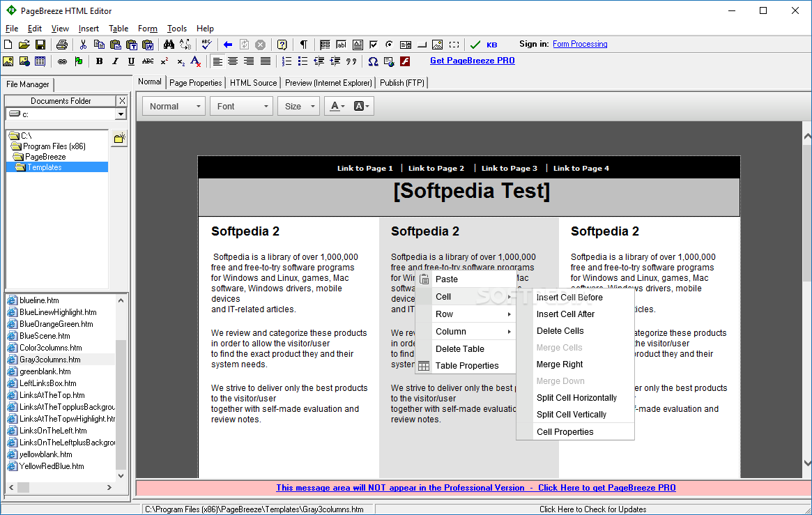The image size is (812, 515).
Task: Create a new folder in the File Manager
Action: 119,138
